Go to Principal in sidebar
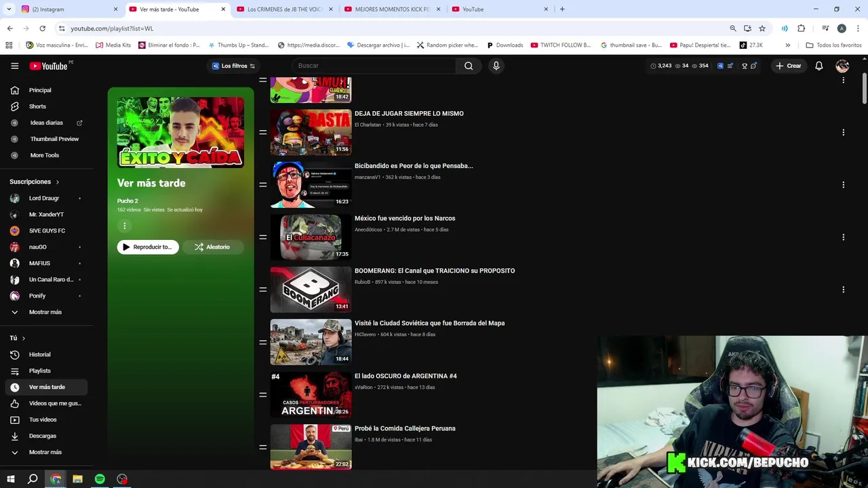868x488 pixels. [x=45, y=90]
